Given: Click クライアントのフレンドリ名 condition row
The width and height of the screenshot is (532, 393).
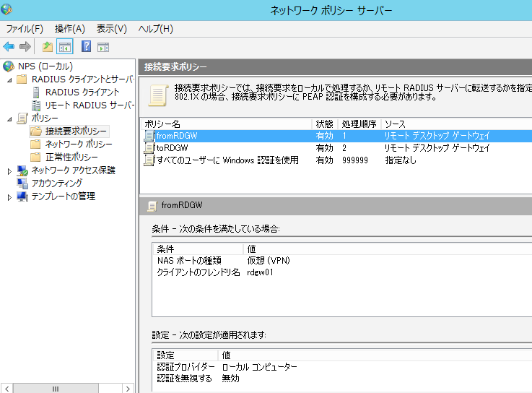Looking at the screenshot, I should [x=343, y=272].
